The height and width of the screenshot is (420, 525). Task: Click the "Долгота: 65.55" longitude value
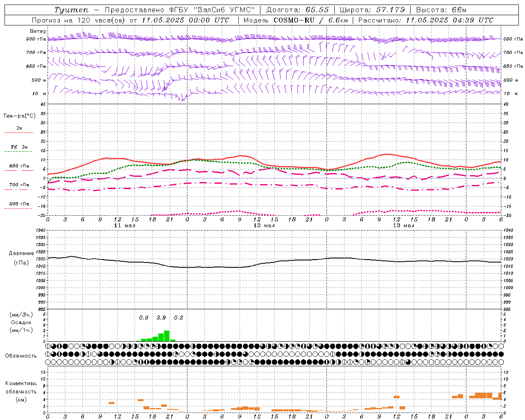(297, 10)
